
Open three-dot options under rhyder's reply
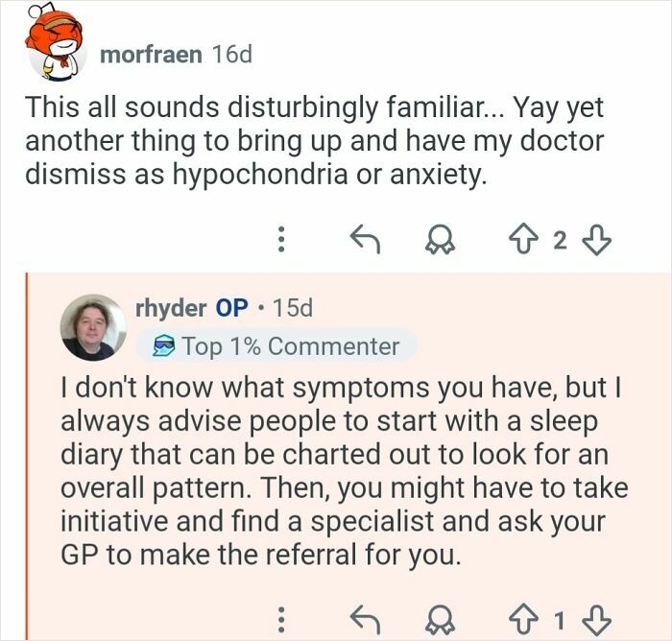281,615
